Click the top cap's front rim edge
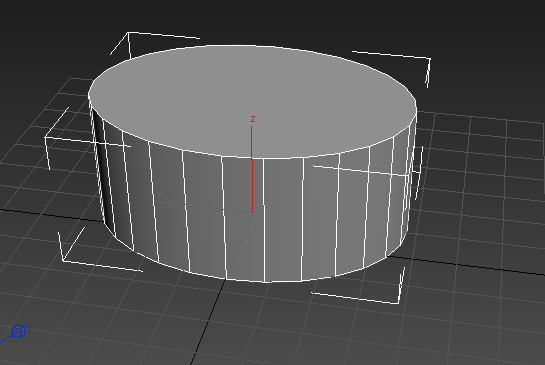Viewport: 545px width, 365px height. 252,158
